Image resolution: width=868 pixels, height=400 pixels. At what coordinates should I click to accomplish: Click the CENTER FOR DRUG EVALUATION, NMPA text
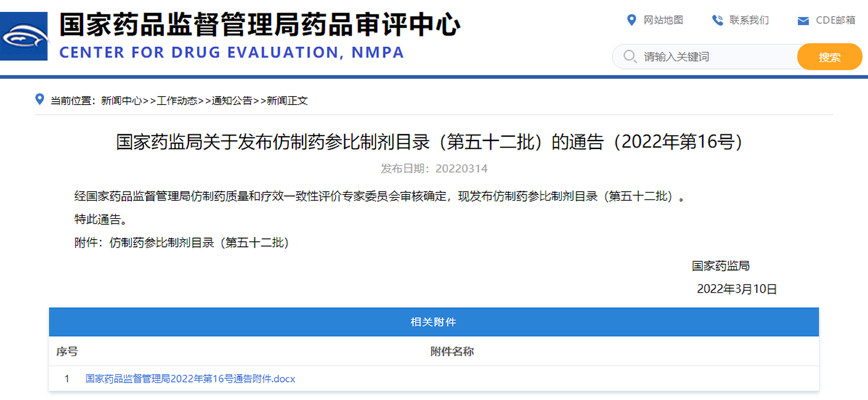[232, 52]
